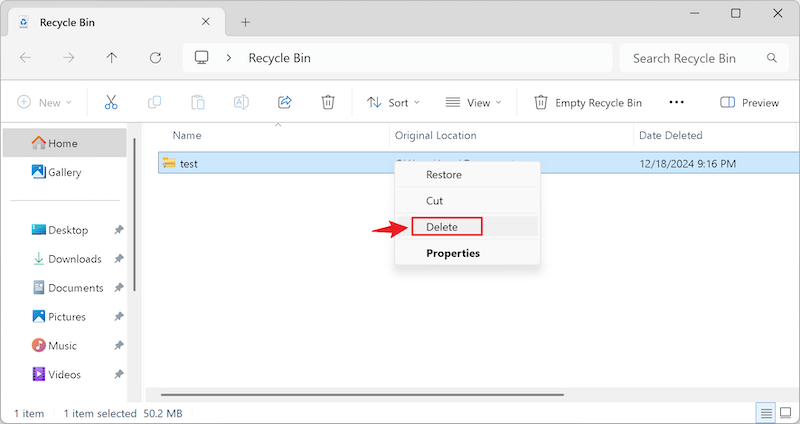This screenshot has width=800, height=424.
Task: Open Home in the navigation pane
Action: coord(65,143)
